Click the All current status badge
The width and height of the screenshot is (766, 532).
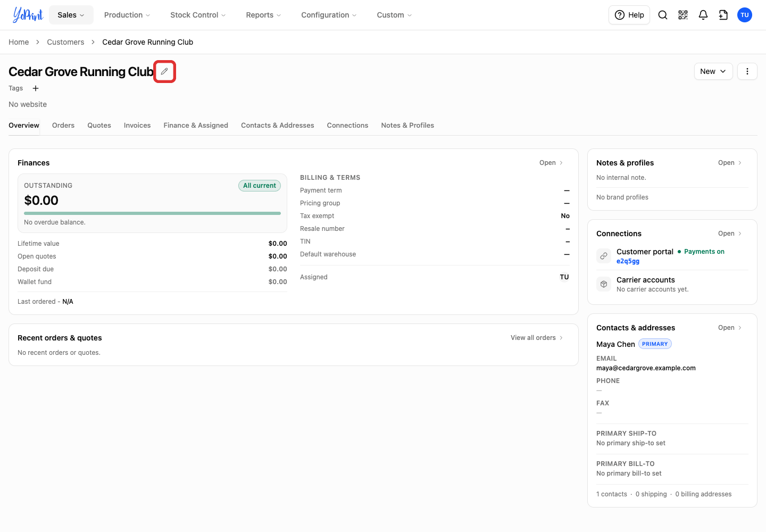(260, 186)
